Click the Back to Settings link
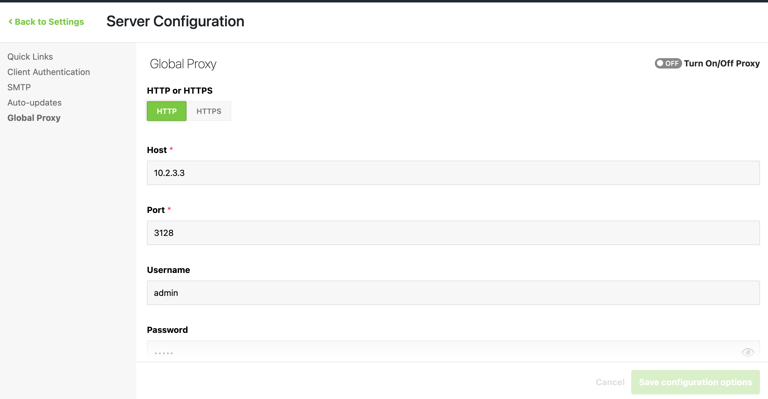768x399 pixels. tap(46, 22)
